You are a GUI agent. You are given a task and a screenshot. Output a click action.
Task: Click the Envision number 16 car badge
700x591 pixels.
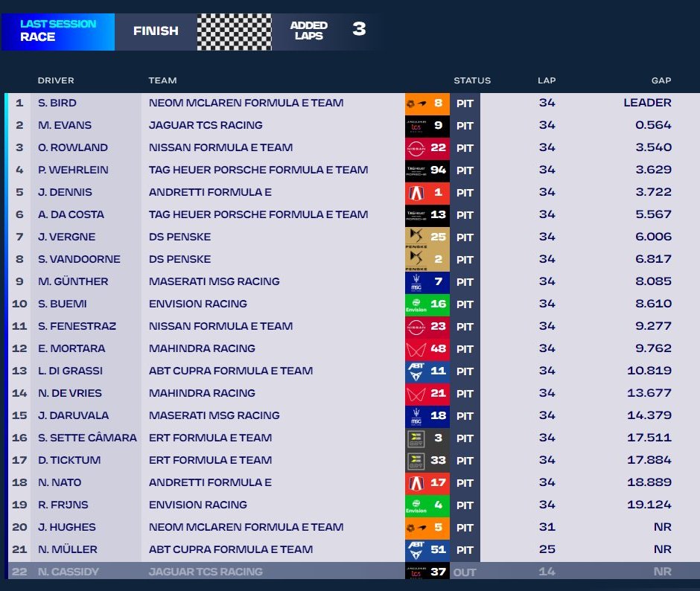(427, 304)
